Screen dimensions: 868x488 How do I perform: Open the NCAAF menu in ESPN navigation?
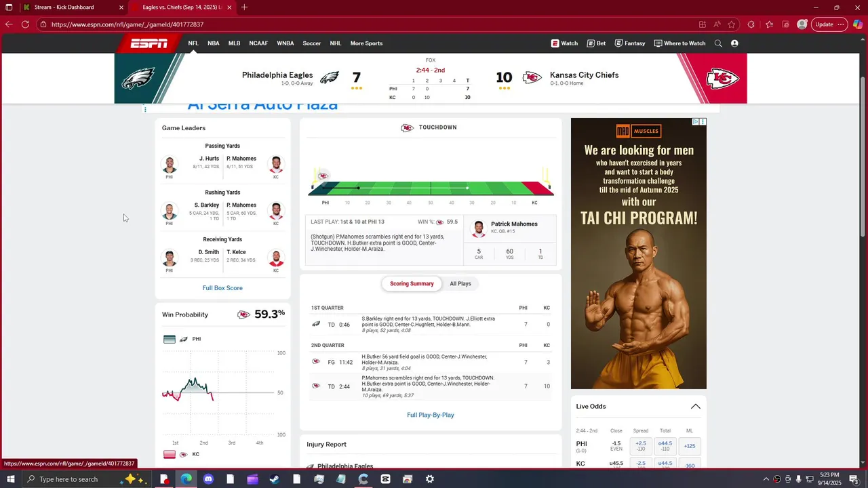258,43
